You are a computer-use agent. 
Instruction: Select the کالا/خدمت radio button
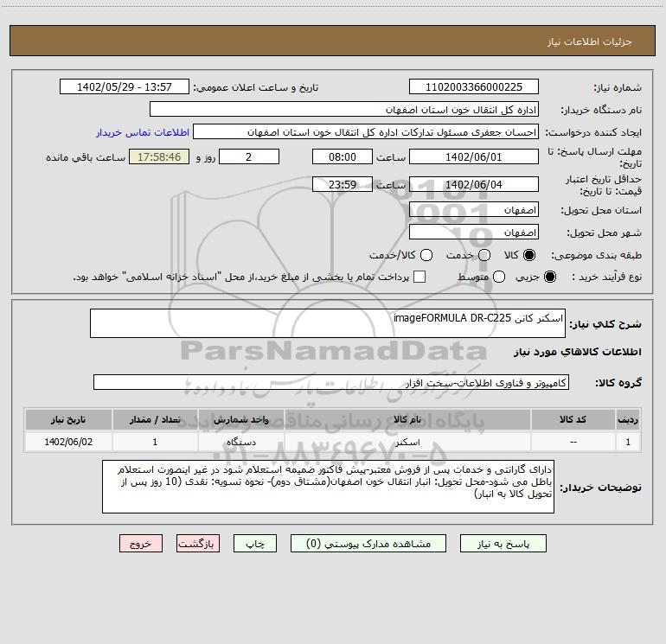point(426,255)
